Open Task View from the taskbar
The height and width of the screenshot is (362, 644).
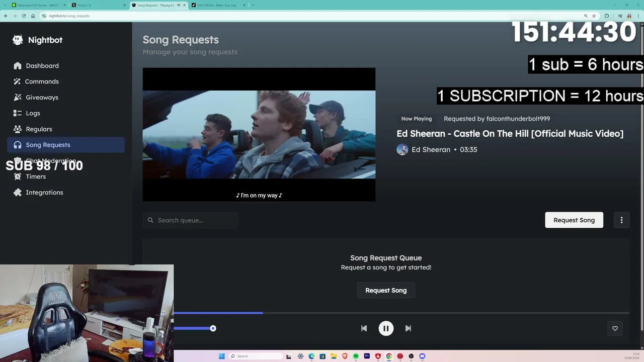(x=289, y=356)
